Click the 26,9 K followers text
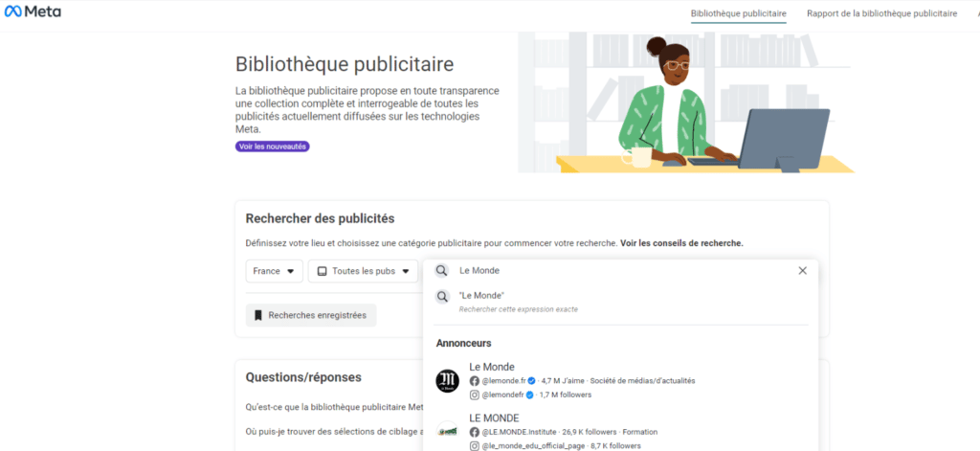Viewport: 980px width, 451px height. [x=589, y=432]
